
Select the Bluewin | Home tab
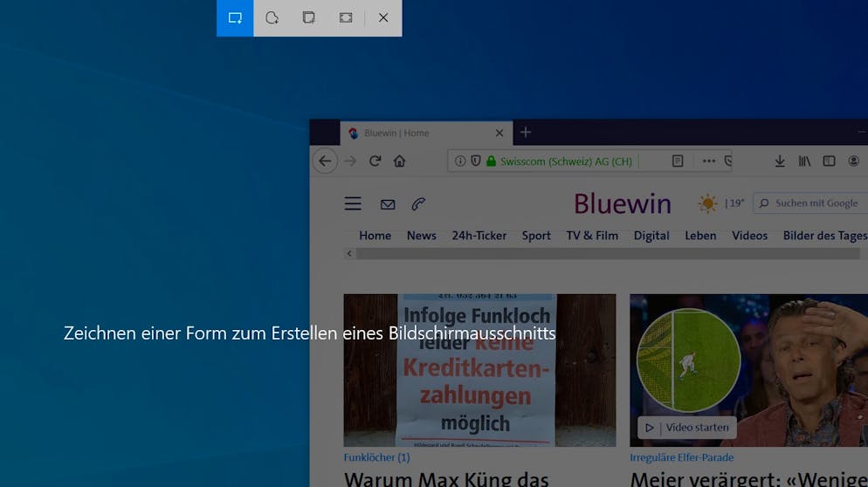(426, 134)
